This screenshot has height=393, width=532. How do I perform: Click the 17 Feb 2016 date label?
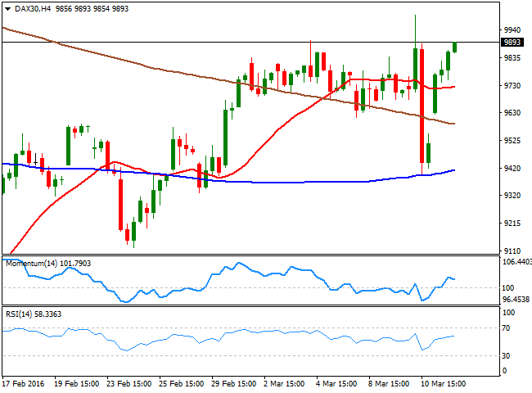tap(24, 384)
